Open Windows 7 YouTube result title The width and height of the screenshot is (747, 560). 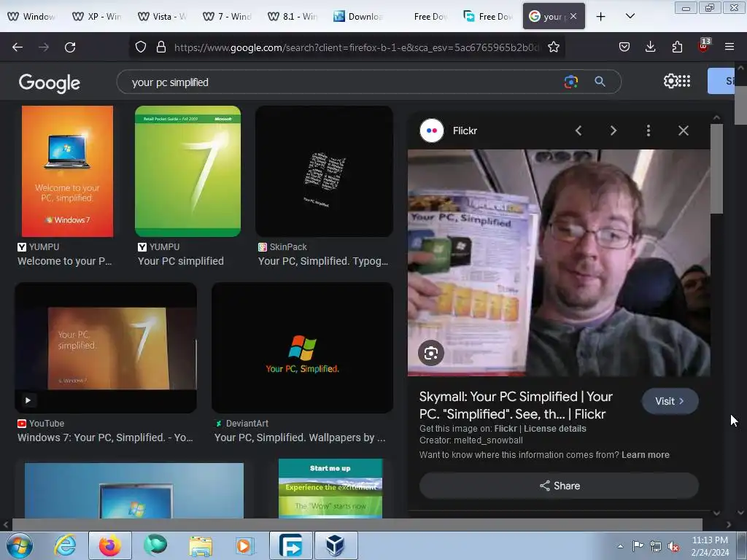point(105,437)
